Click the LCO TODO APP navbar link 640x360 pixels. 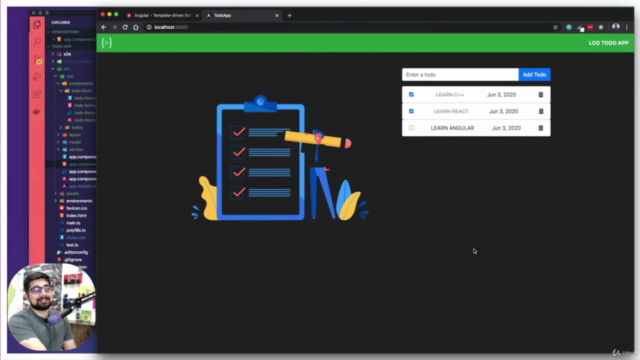[x=608, y=43]
